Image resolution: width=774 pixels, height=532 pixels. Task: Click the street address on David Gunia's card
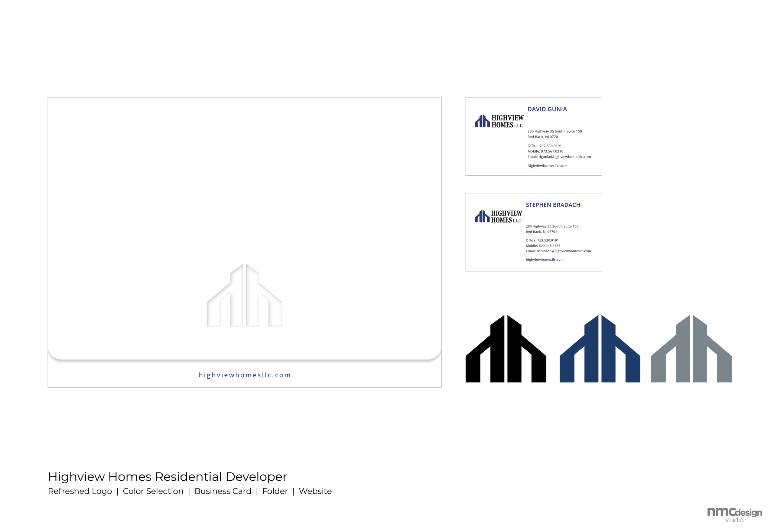(x=555, y=131)
